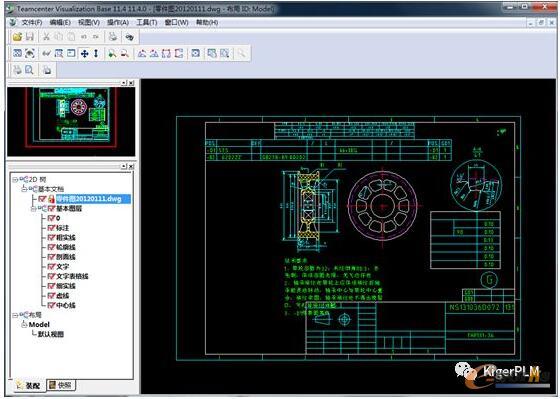Collapse the 布局 tree node
560x399 pixels.
(15, 315)
